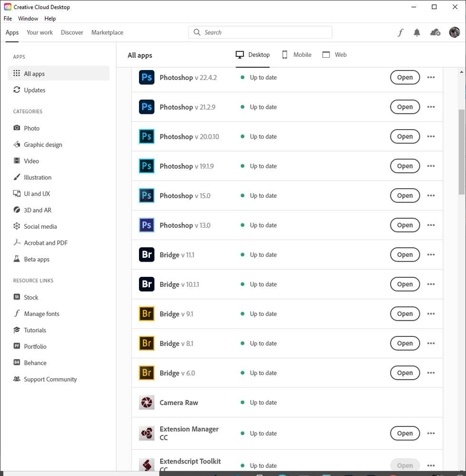
Task: Click the Camera Raw app icon
Action: 147,402
